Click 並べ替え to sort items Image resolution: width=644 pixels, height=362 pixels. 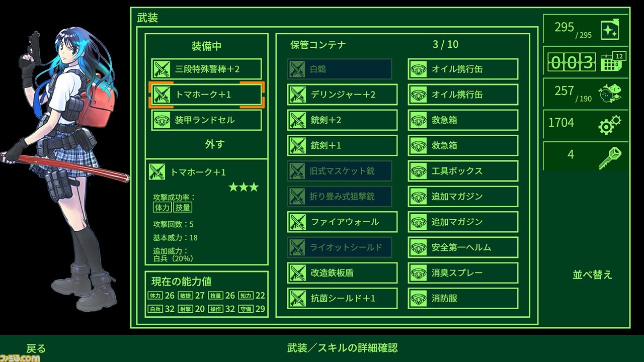(x=592, y=275)
